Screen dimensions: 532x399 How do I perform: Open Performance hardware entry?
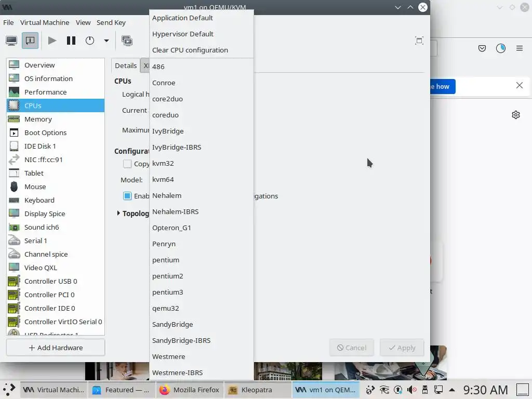[56, 92]
